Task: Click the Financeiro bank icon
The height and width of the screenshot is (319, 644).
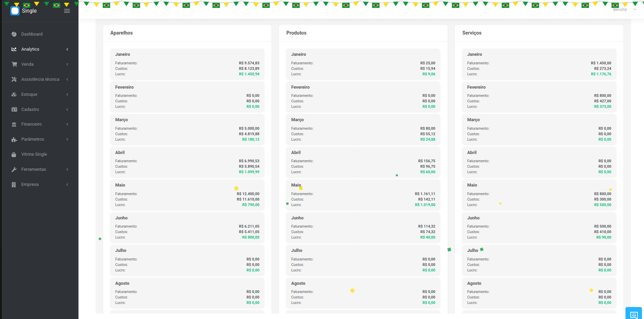Action: pyautogui.click(x=14, y=124)
